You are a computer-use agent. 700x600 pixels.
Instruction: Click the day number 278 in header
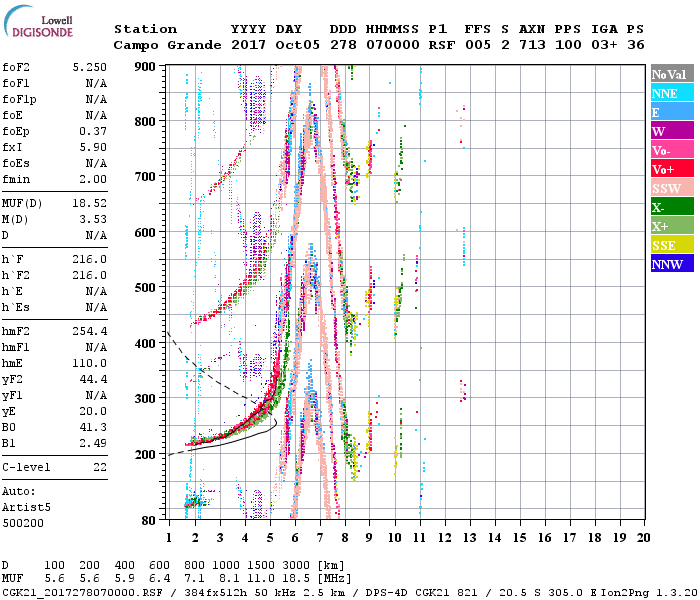tap(343, 45)
